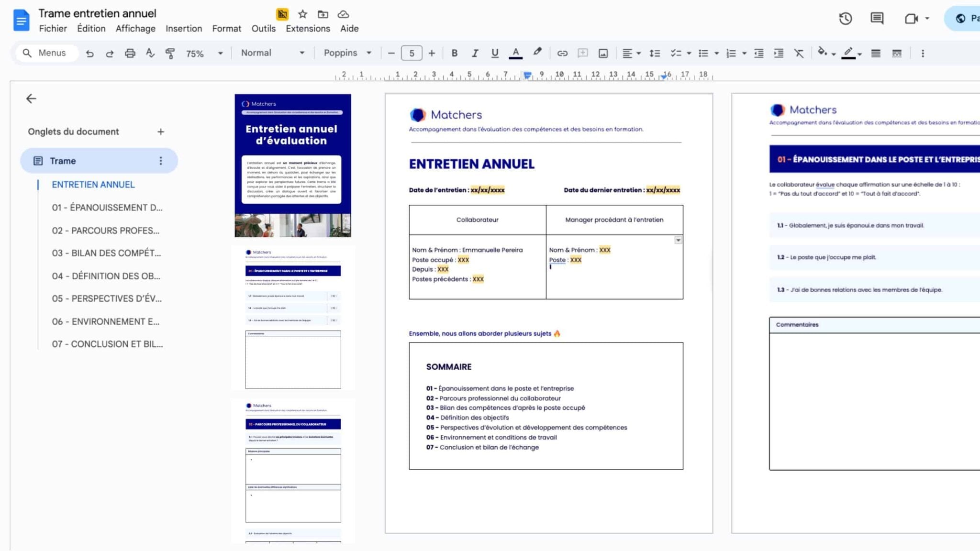Open the version history clock icon
This screenshot has height=551, width=980.
coord(846,18)
